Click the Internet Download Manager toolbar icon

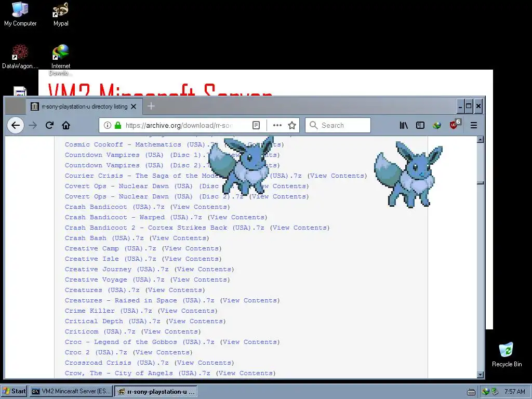[x=436, y=125]
